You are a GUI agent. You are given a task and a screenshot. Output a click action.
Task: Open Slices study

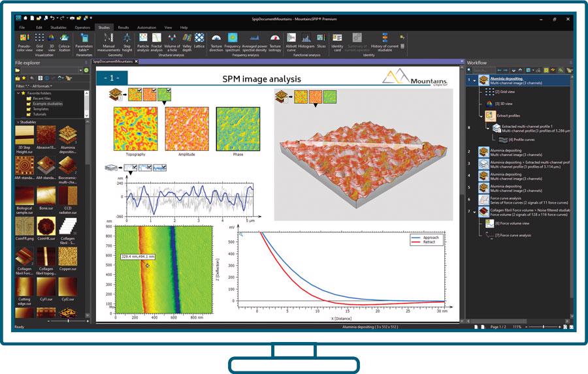pos(321,41)
